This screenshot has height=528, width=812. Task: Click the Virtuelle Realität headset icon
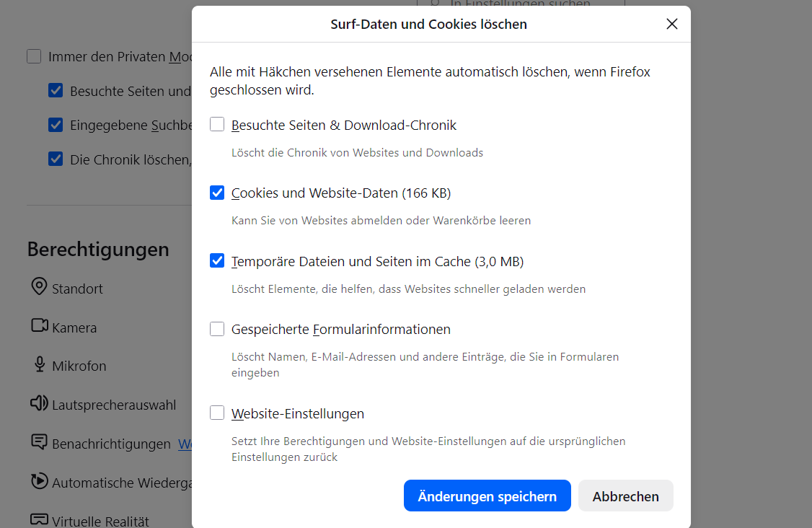pos(39,519)
